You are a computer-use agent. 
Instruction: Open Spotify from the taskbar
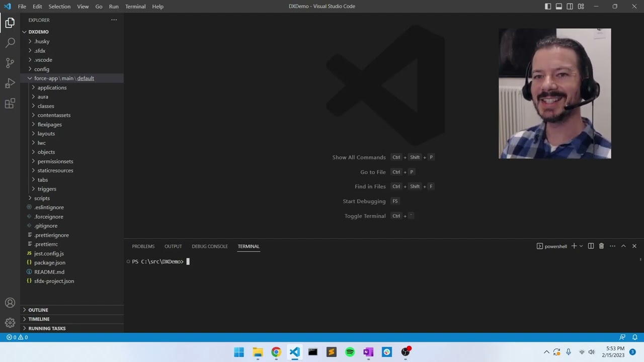350,352
